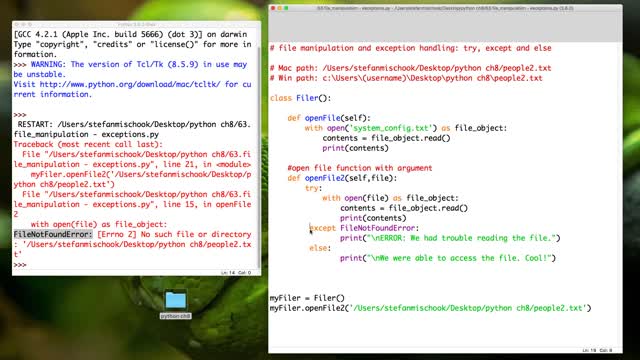Viewport: 640px width, 360px height.
Task: Click the tcltk URL line in shell
Action: point(132,84)
